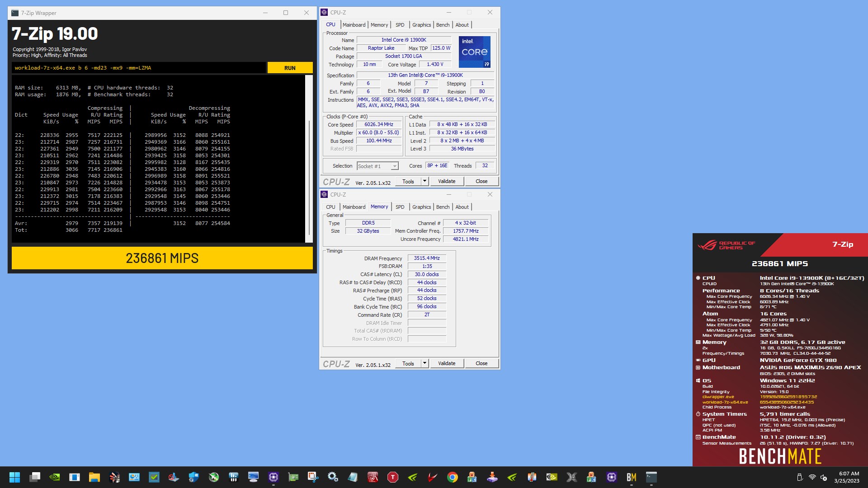
Task: Open the Settings gear taskbar icon
Action: click(333, 477)
